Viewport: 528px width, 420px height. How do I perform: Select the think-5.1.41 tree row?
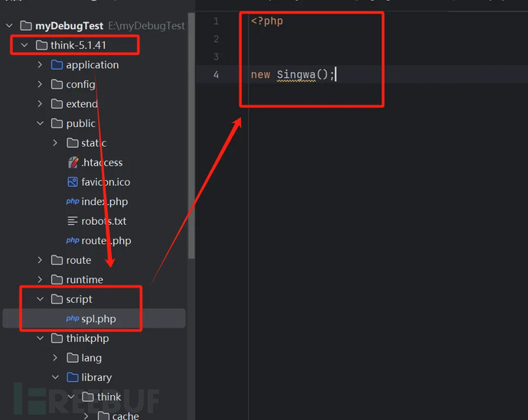94,45
